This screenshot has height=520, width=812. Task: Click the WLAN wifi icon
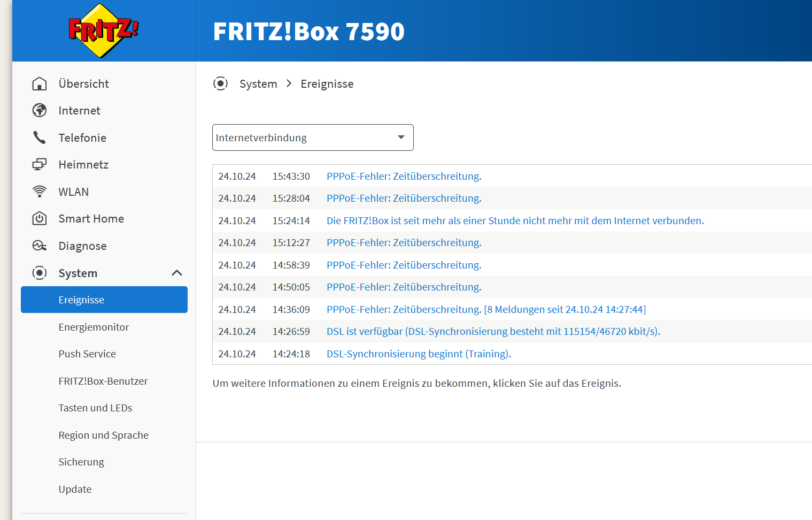pos(40,192)
